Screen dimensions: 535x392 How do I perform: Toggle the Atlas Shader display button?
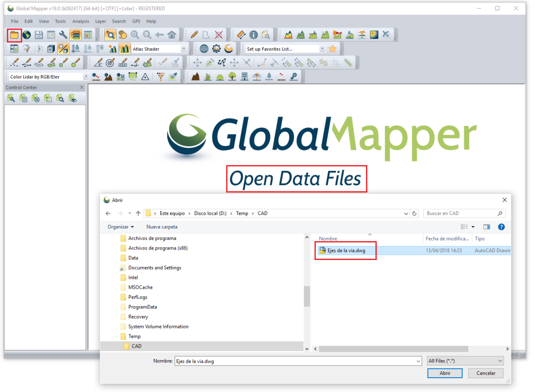click(124, 48)
